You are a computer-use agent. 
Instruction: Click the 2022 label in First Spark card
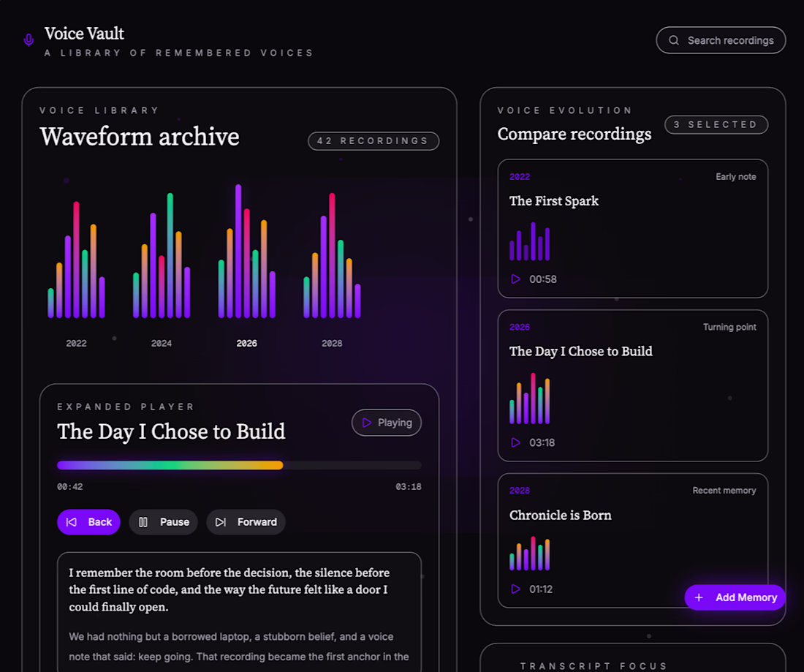[520, 176]
